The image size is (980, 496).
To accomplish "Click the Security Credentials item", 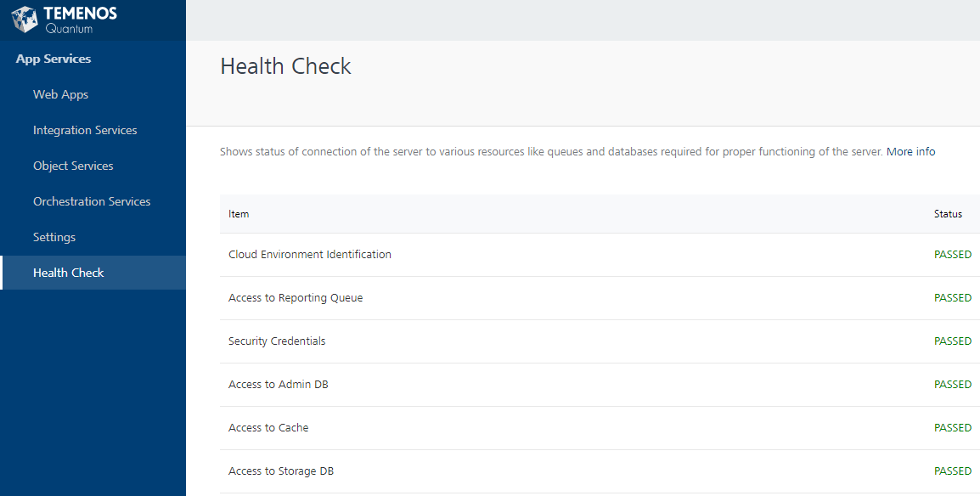I will pos(277,341).
